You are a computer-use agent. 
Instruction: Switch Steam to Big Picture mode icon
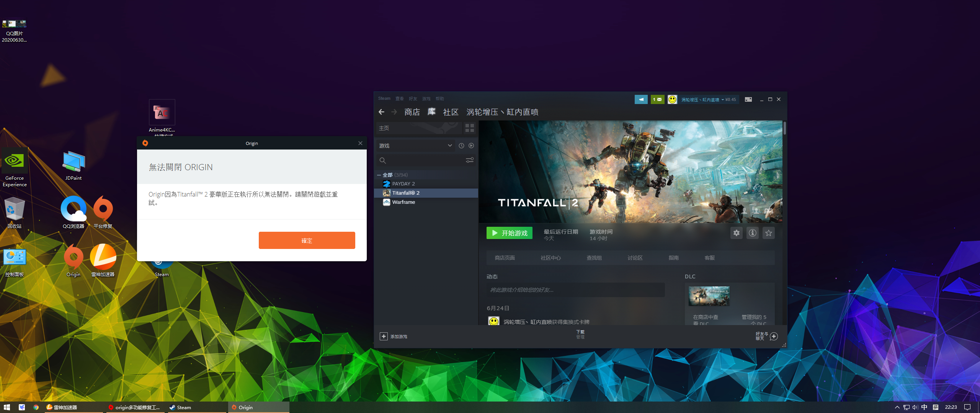(748, 99)
